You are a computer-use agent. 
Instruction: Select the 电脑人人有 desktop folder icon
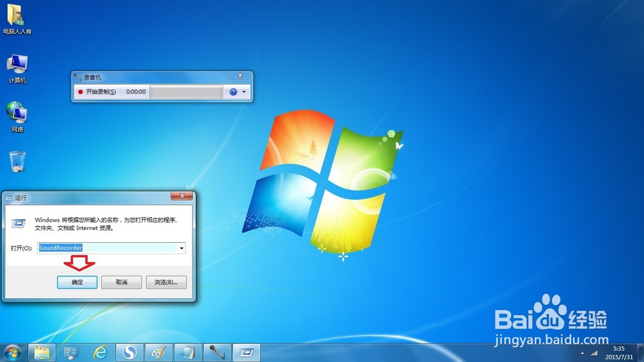17,19
